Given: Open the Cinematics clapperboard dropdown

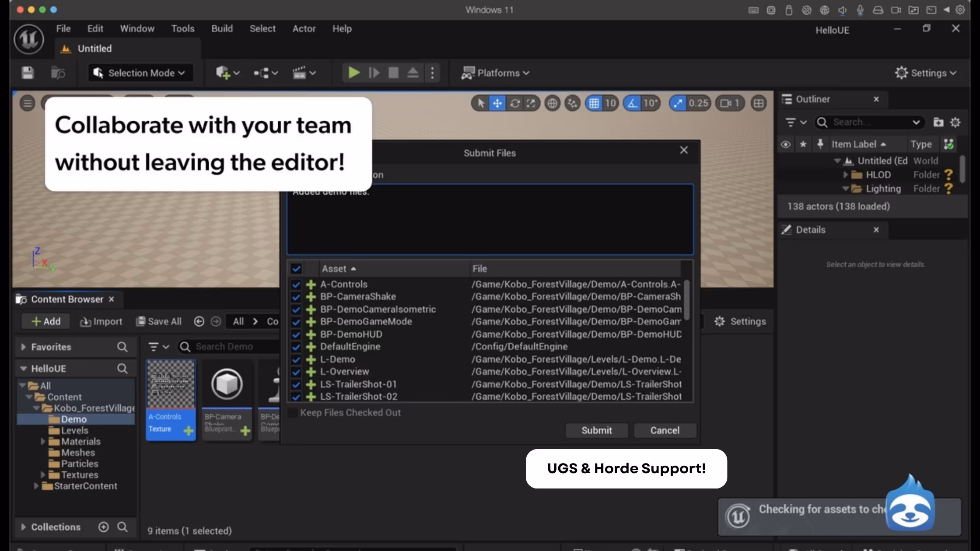Looking at the screenshot, I should 304,73.
